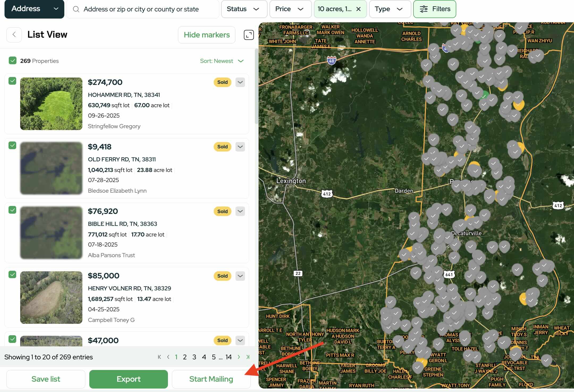This screenshot has height=392, width=574.
Task: Click the expand list panel icon
Action: [x=249, y=35]
